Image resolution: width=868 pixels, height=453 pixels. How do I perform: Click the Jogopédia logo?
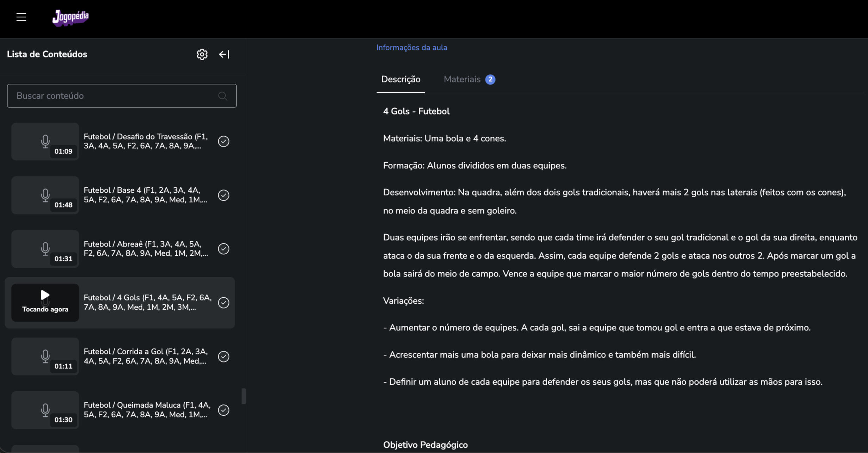(x=71, y=17)
